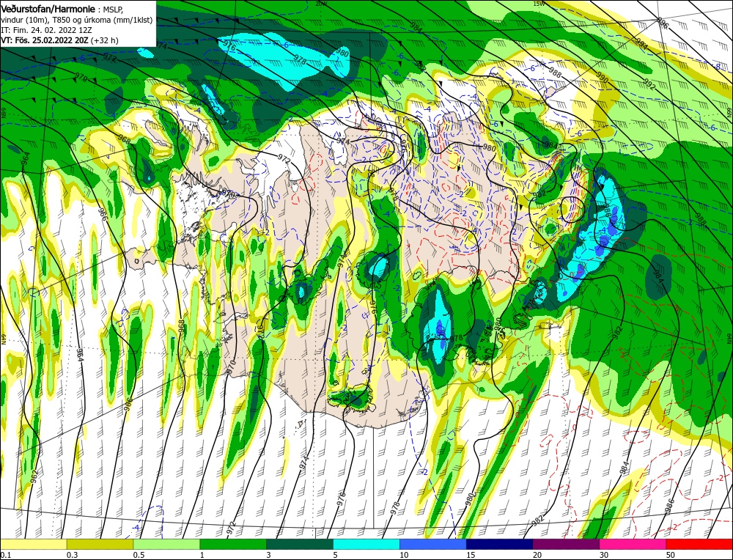The width and height of the screenshot is (733, 560).
Task: Choose the purple 20–30 mm legend block
Action: pos(566,544)
